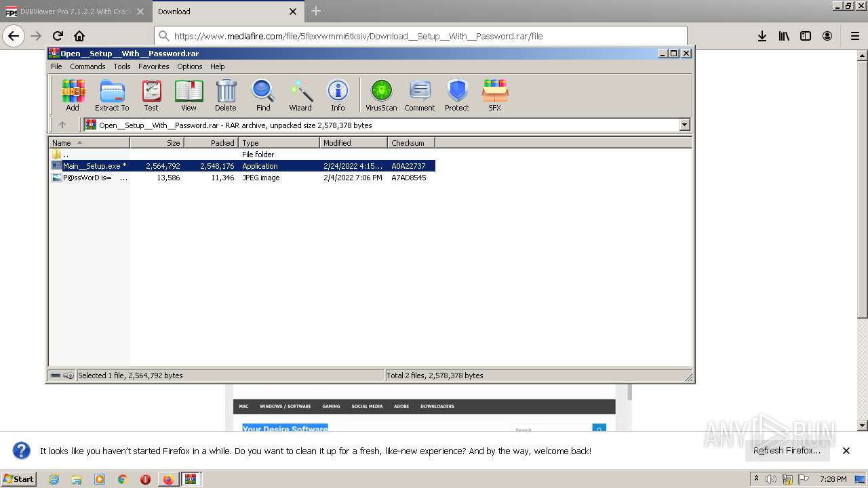The width and height of the screenshot is (868, 488).
Task: Open the Help menu
Action: tap(217, 66)
